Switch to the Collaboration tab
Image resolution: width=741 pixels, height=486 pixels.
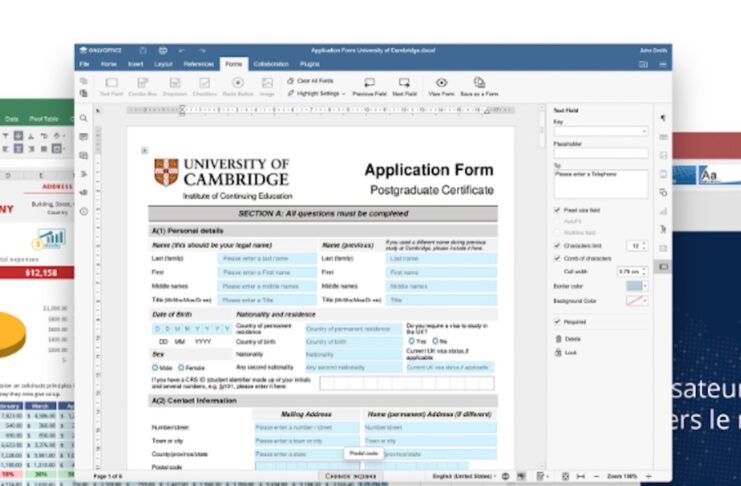click(270, 64)
